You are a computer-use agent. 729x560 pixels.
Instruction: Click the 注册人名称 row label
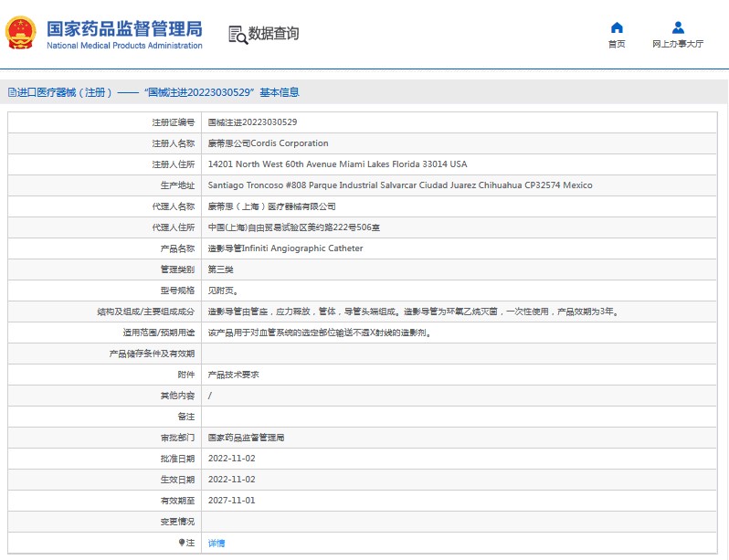point(174,143)
